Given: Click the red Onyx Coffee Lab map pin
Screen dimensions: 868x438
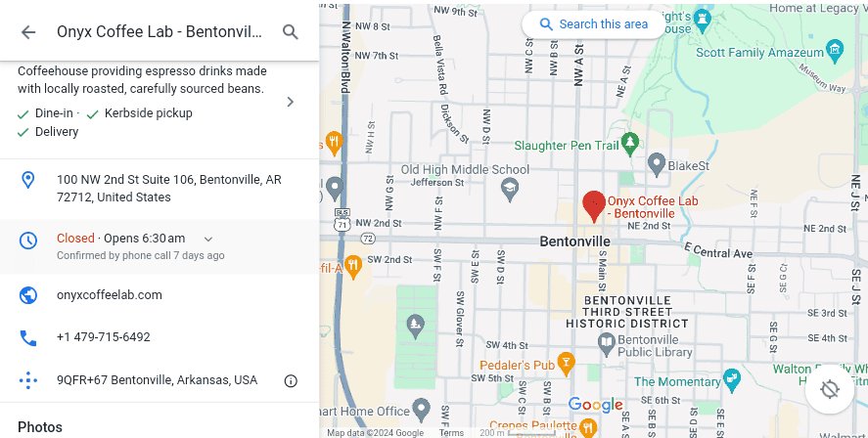Looking at the screenshot, I should tap(594, 206).
